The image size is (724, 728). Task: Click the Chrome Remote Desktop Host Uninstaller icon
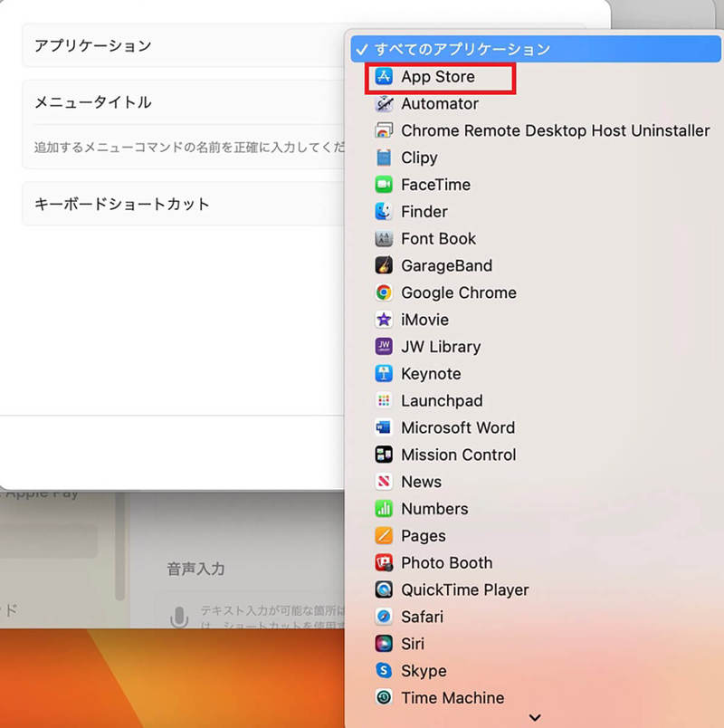pyautogui.click(x=384, y=130)
